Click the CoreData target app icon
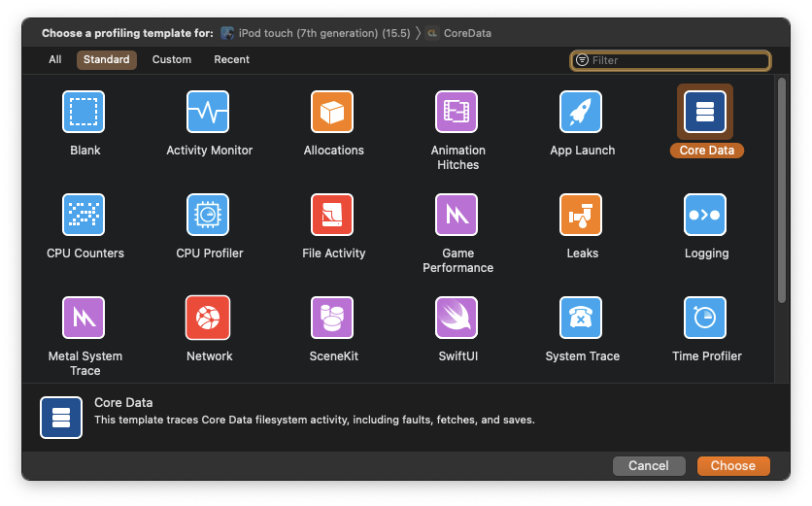 [x=432, y=33]
